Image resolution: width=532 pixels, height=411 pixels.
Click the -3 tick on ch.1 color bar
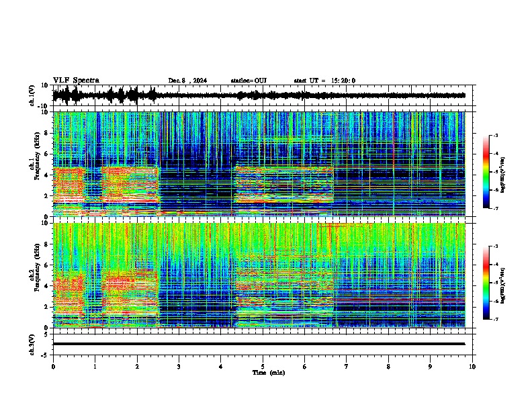click(496, 136)
